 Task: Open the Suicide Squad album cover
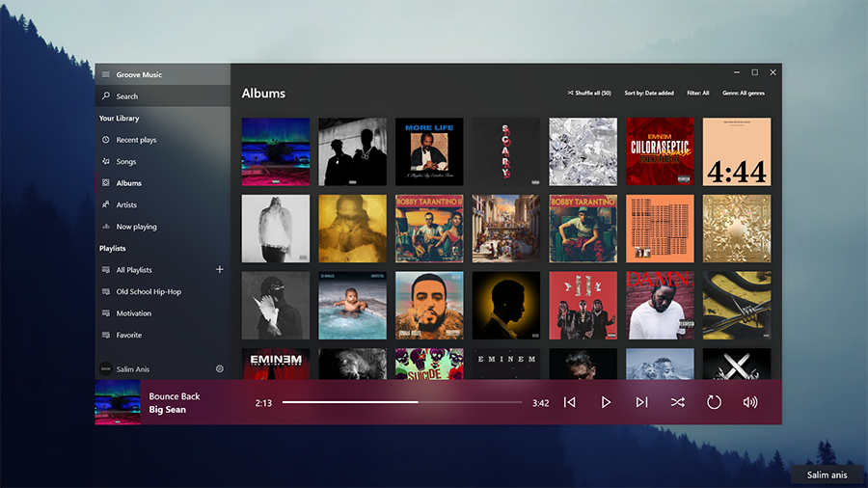[x=429, y=364]
